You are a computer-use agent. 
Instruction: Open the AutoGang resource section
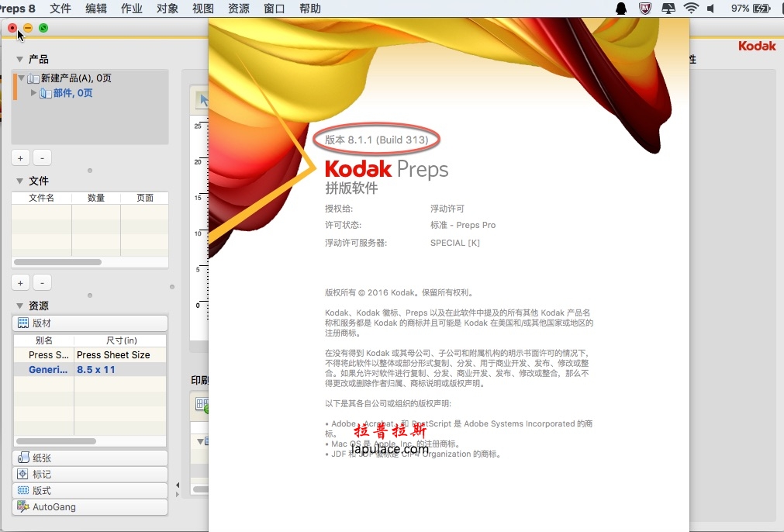coord(90,507)
